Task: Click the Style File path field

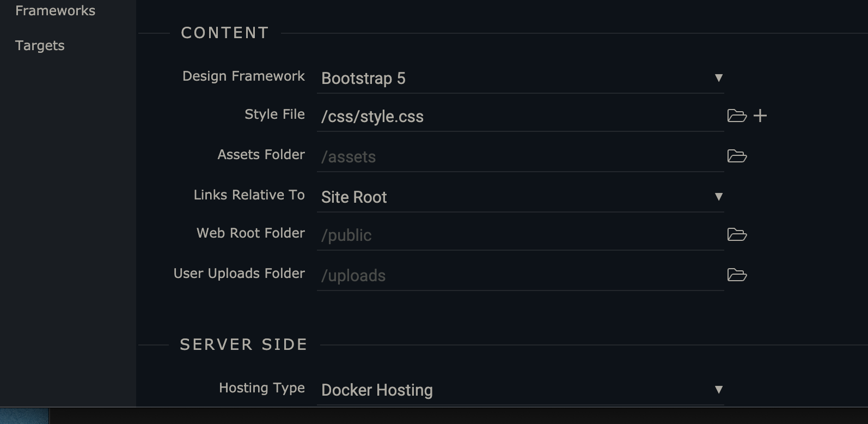Action: [517, 117]
